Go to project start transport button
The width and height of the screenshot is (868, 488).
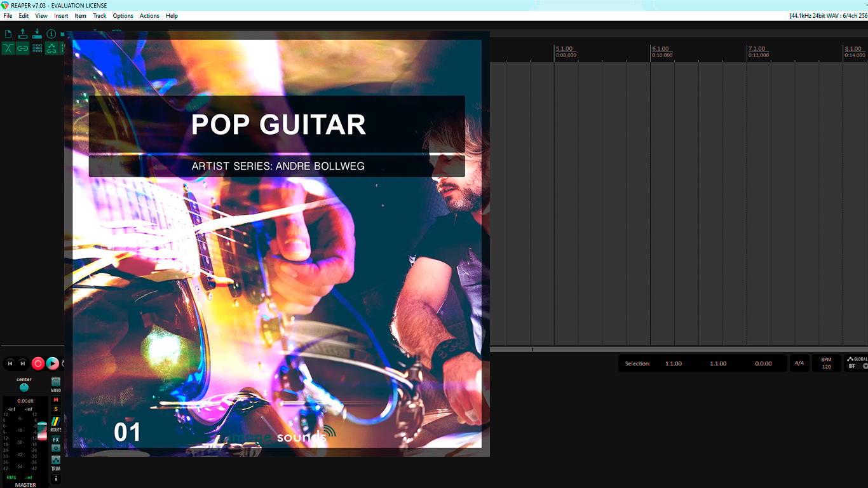point(10,363)
